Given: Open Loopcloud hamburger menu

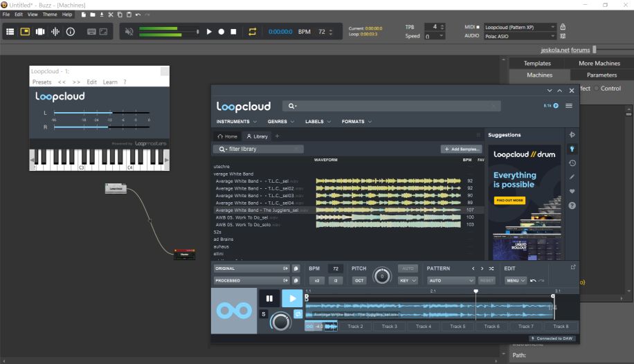Looking at the screenshot, I should pyautogui.click(x=569, y=106).
